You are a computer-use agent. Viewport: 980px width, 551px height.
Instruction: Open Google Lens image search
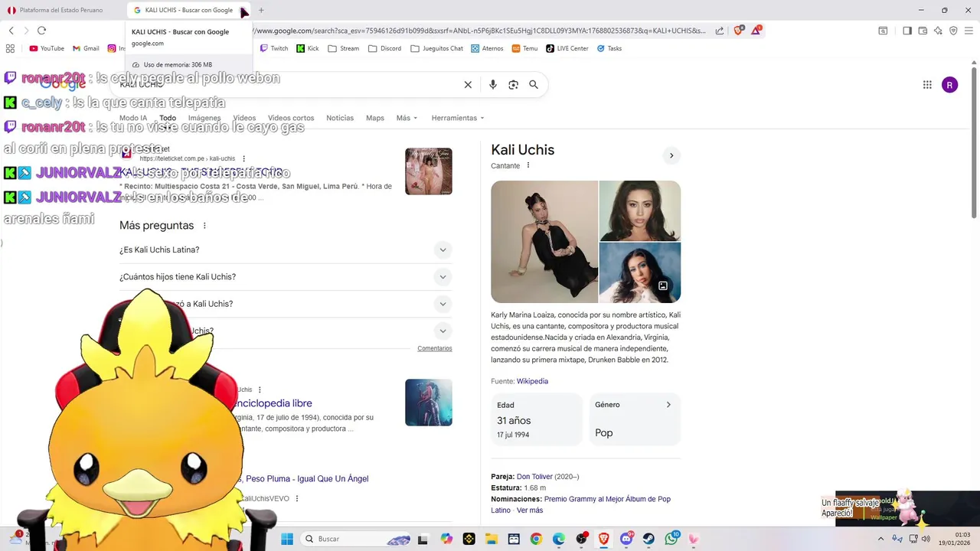513,85
